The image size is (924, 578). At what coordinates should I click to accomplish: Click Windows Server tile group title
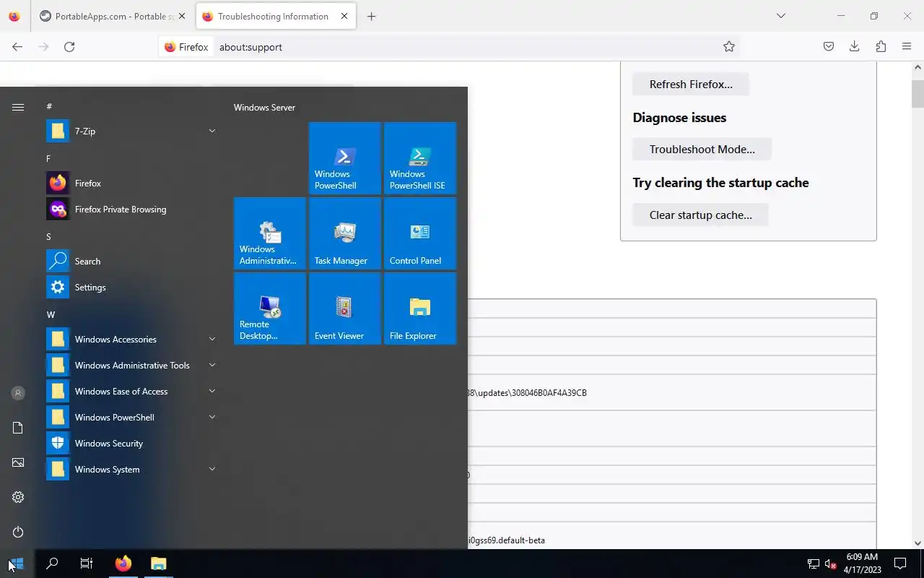(x=264, y=107)
